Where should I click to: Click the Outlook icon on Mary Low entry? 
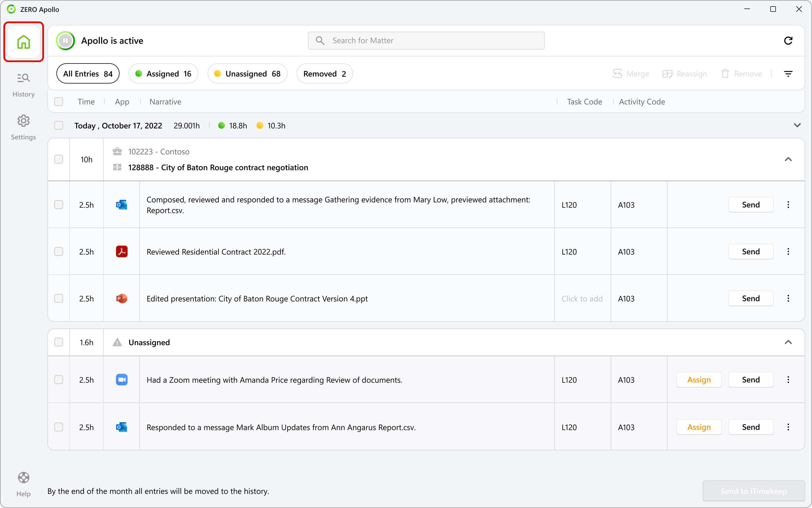pos(122,205)
